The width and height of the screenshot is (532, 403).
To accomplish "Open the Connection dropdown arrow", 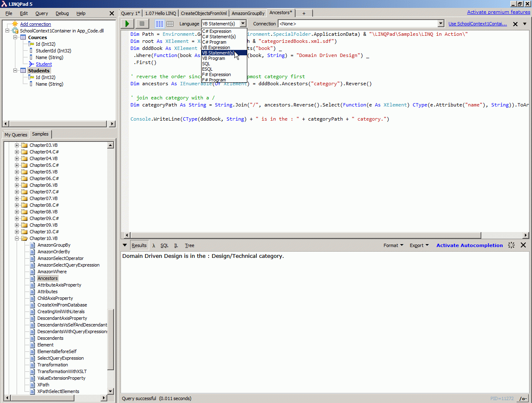I will [x=441, y=24].
